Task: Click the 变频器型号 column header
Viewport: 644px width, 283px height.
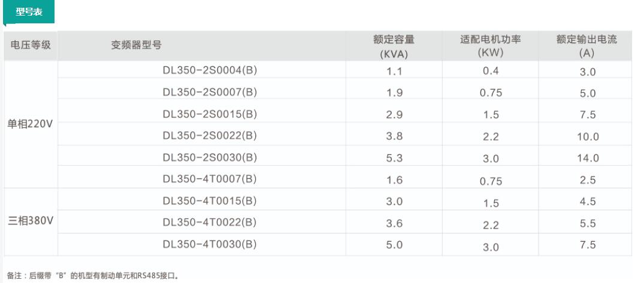Action: click(136, 46)
